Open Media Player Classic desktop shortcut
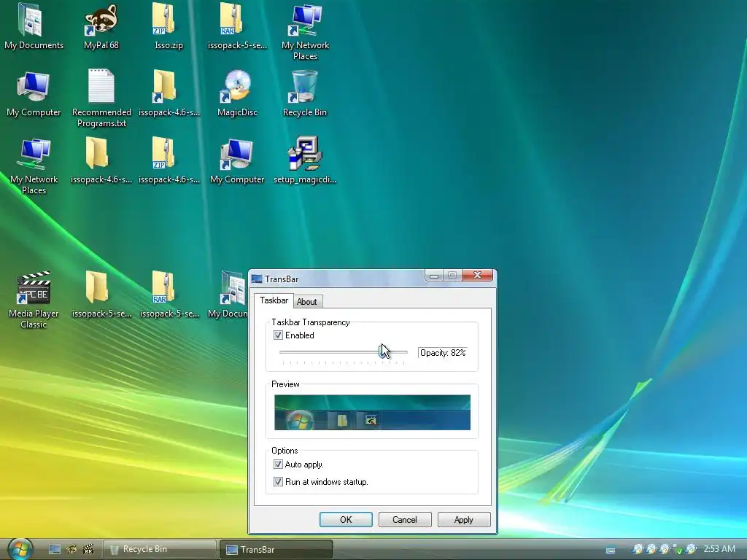 (34, 289)
